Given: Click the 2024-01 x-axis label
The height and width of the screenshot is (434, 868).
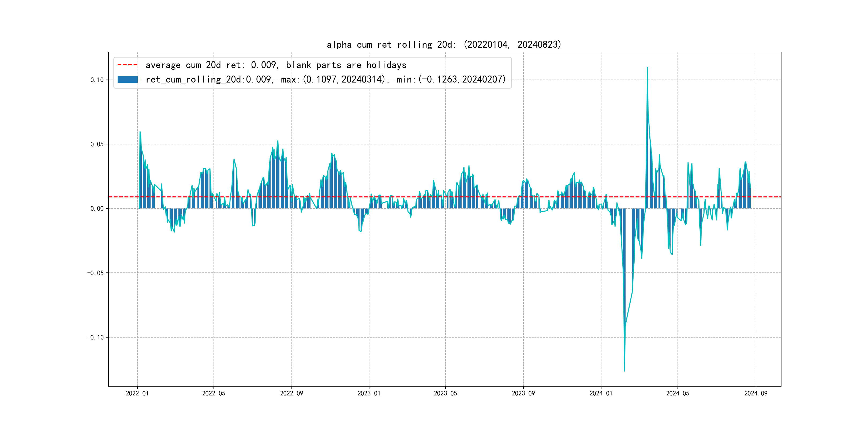Looking at the screenshot, I should coord(601,393).
